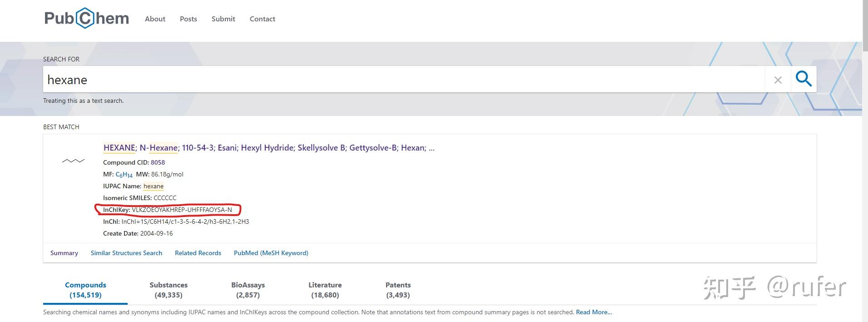Screen dimensions: 868x322
Task: Open the HEXANE best match title link
Action: (119, 148)
